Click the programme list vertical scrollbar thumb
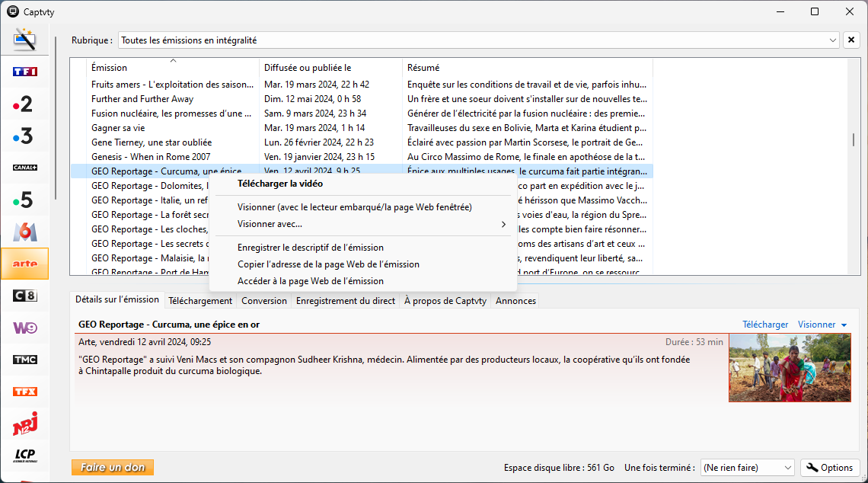This screenshot has height=483, width=868. [x=853, y=139]
